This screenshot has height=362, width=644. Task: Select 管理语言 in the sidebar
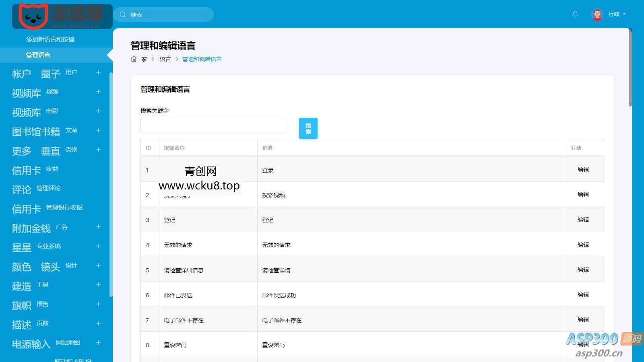[38, 55]
